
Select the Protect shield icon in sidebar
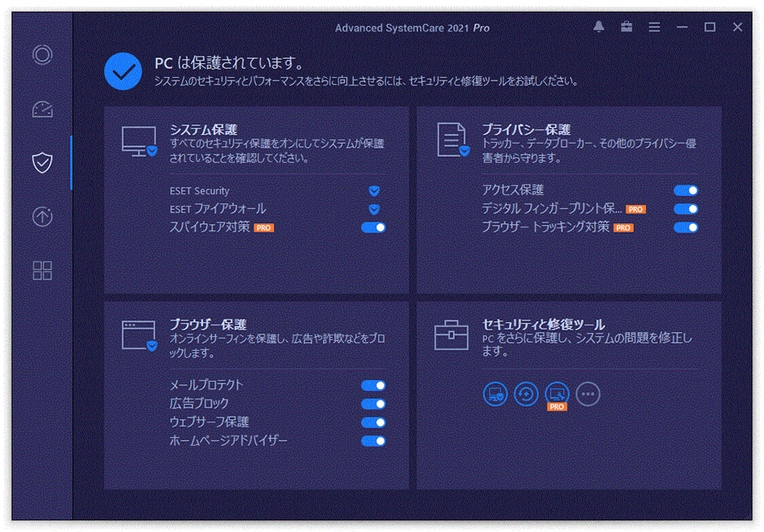[42, 163]
